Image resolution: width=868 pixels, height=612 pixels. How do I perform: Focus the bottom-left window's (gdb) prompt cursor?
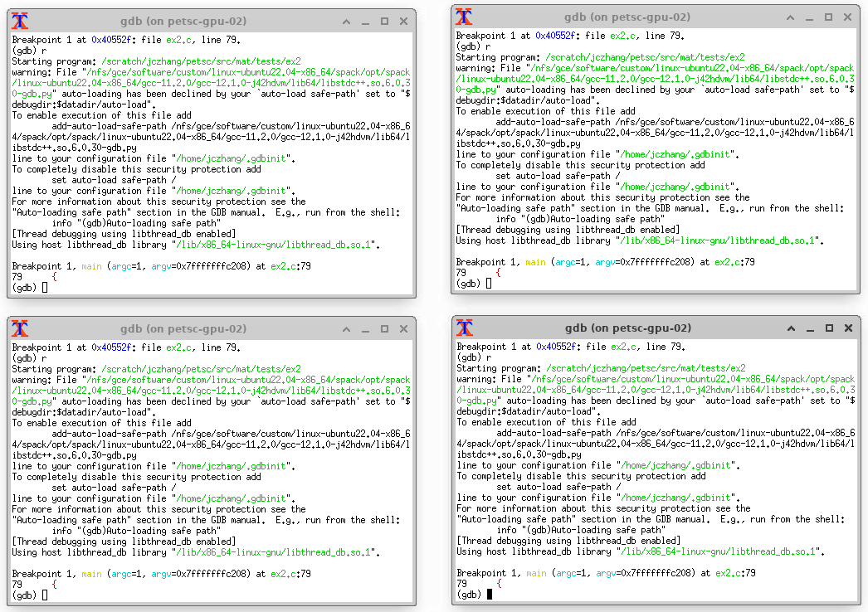click(45, 595)
